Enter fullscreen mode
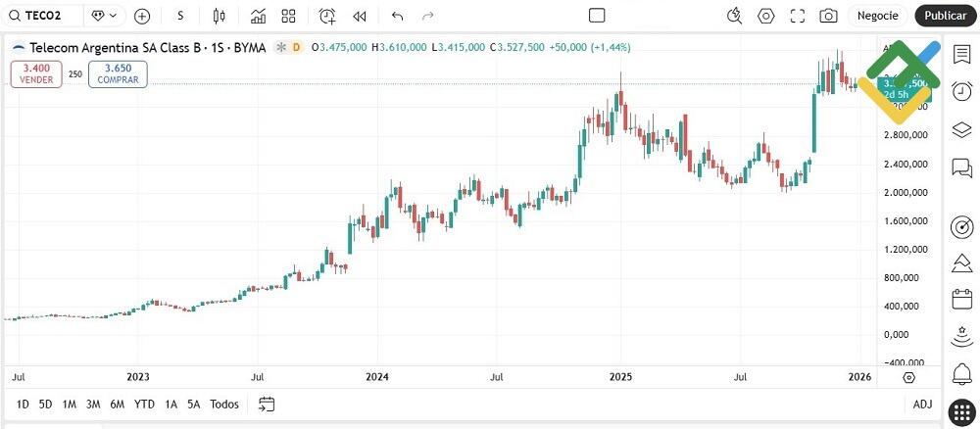This screenshot has width=980, height=429. [798, 17]
